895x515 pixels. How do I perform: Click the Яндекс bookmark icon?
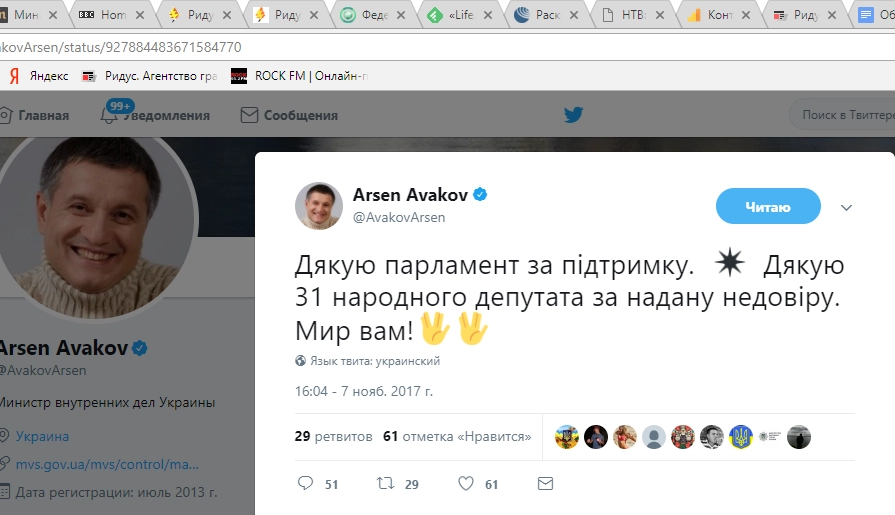15,76
